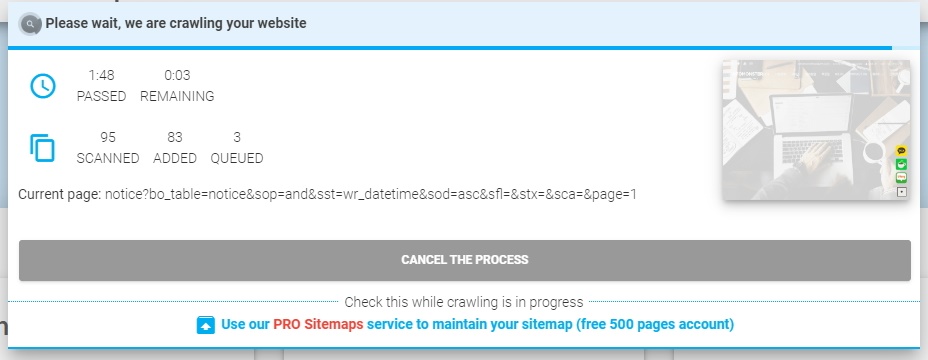Click the blue crawl progress bar
Image resolution: width=928 pixels, height=360 pixels.
pos(450,48)
